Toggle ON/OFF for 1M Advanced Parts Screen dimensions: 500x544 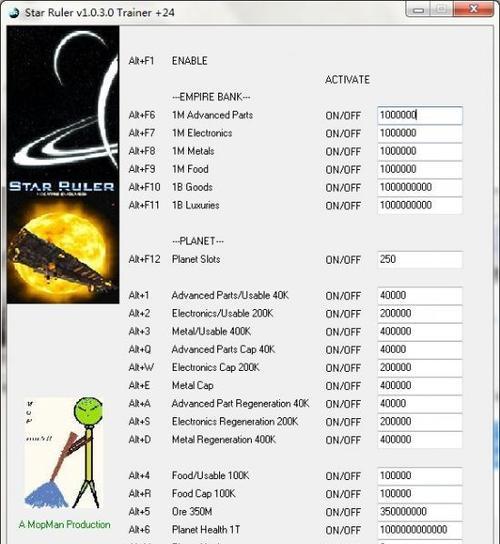(x=343, y=116)
